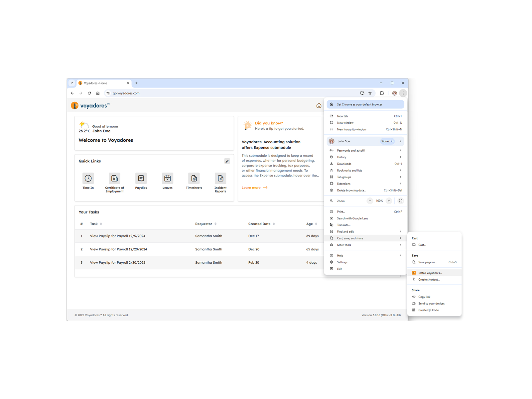Open View Payslip for Payroll 12/20/2024 task

tap(118, 249)
